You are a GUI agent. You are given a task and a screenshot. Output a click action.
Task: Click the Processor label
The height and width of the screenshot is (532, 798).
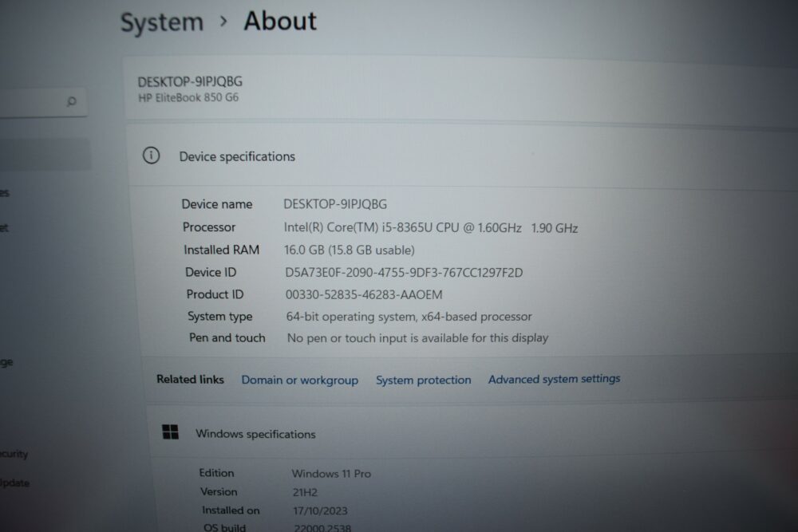pyautogui.click(x=209, y=227)
